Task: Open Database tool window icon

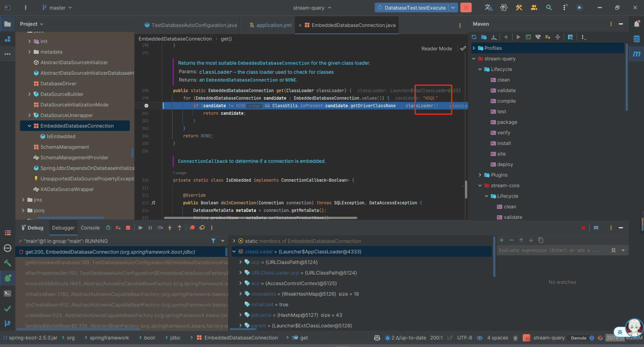Action: tap(636, 39)
